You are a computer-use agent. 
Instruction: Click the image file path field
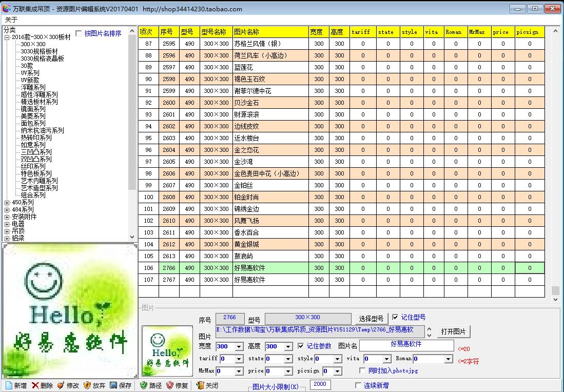[x=320, y=331]
